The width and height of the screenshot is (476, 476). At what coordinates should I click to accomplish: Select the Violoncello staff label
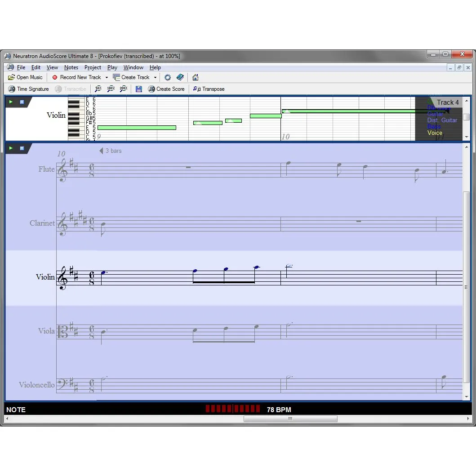click(x=37, y=385)
